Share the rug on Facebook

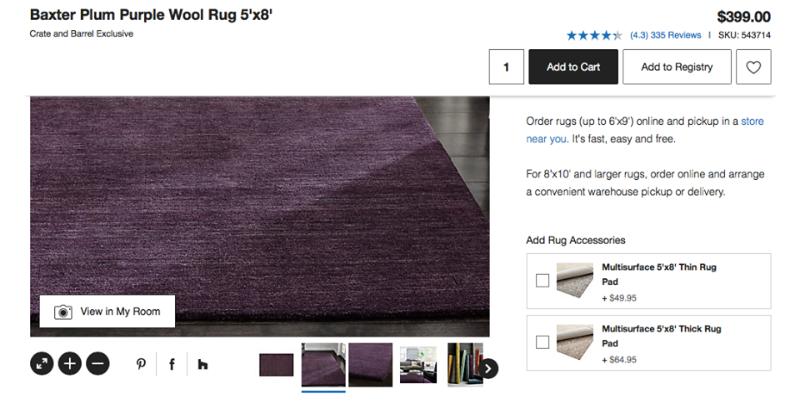click(172, 364)
